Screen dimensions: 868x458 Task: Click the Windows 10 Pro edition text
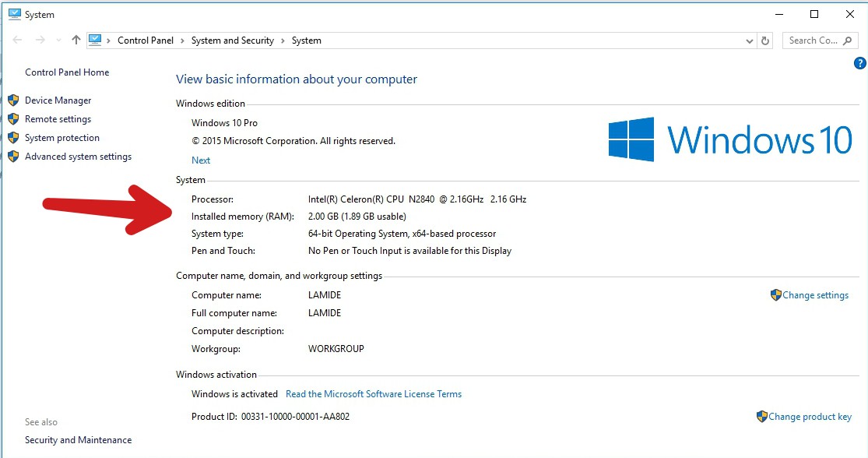click(x=225, y=123)
